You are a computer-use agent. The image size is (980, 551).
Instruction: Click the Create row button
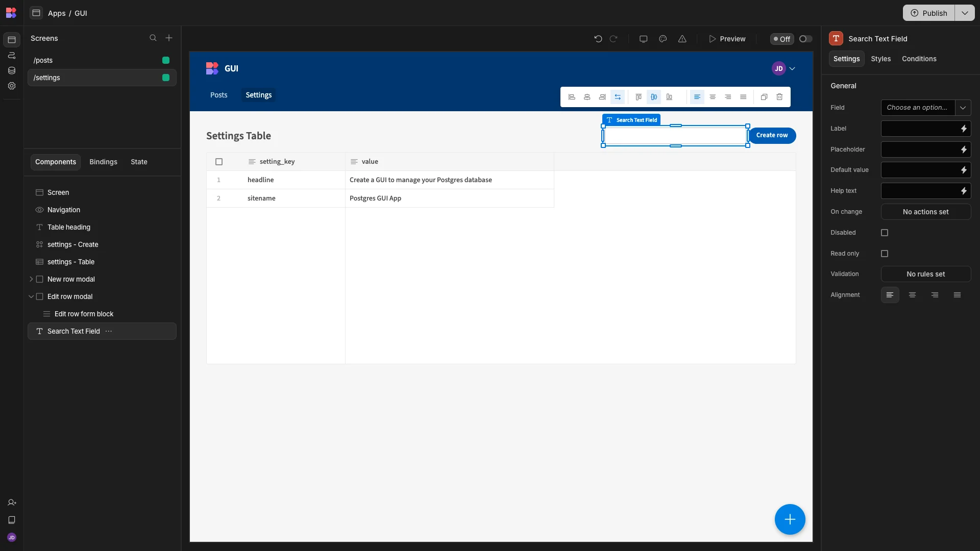click(x=772, y=136)
